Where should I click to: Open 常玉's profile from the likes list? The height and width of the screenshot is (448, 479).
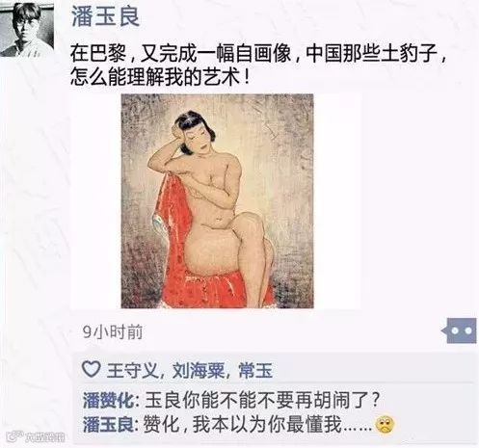coord(255,371)
